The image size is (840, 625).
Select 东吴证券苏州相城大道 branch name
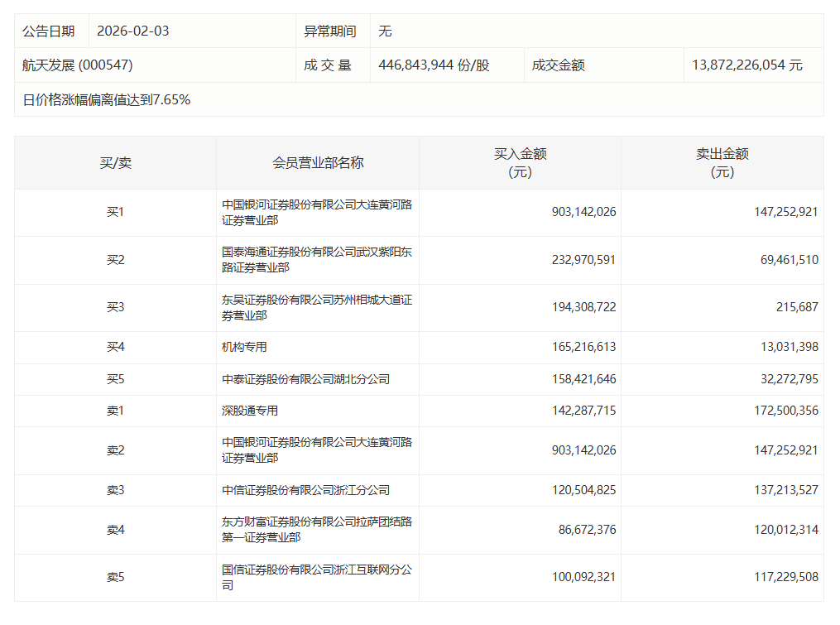coord(317,307)
